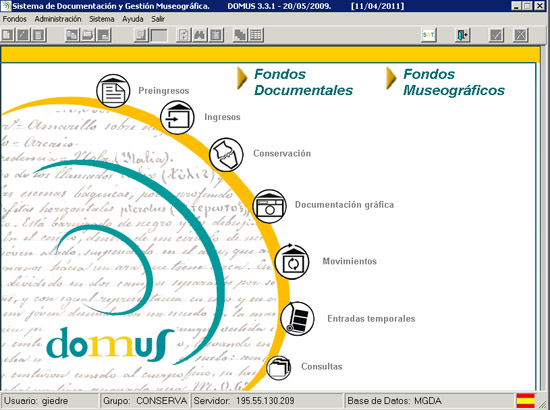Click the X cancel toolbar icon

pyautogui.click(x=521, y=35)
